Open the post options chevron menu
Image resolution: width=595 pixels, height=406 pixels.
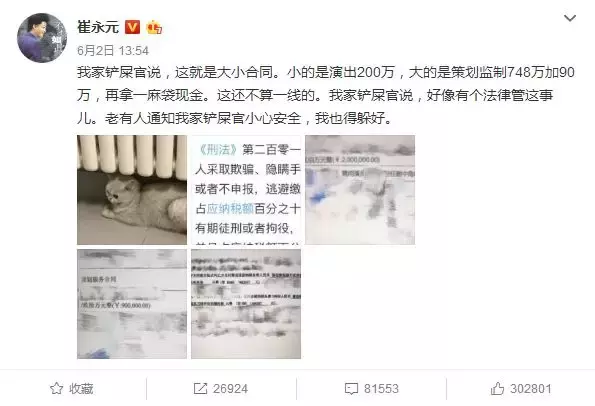coord(570,18)
